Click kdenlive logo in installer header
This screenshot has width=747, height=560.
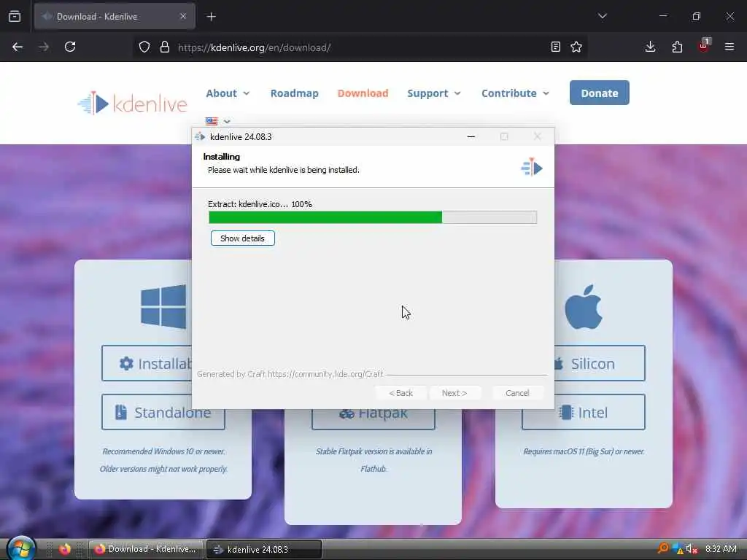point(532,167)
